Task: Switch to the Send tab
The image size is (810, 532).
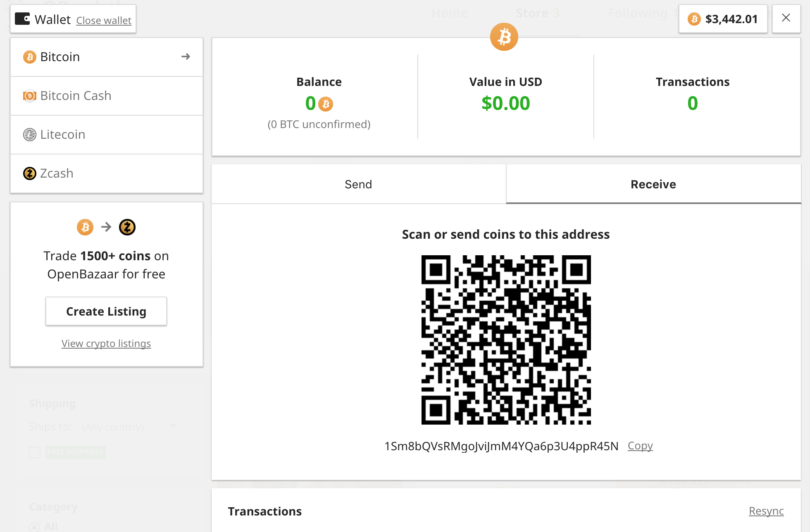Action: [358, 184]
